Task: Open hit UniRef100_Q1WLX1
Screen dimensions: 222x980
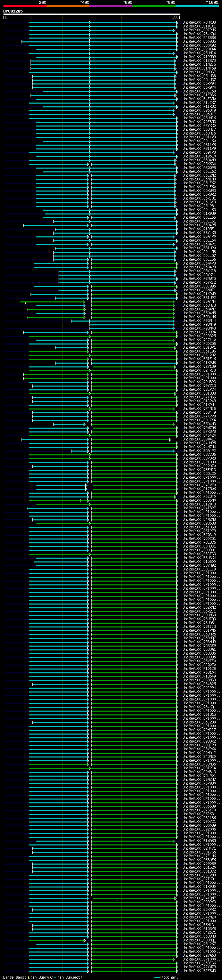Action: pyautogui.click(x=199, y=26)
